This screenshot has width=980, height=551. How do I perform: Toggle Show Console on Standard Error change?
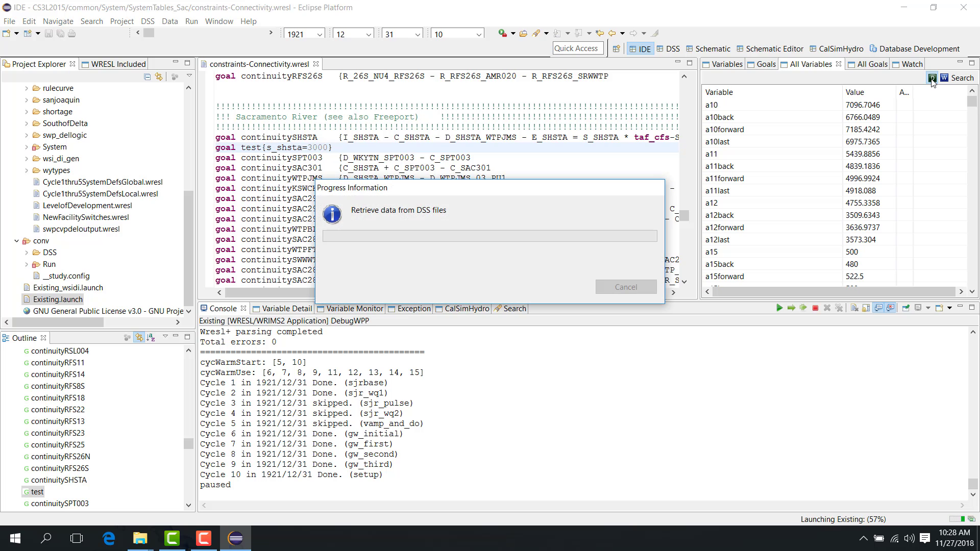(891, 308)
